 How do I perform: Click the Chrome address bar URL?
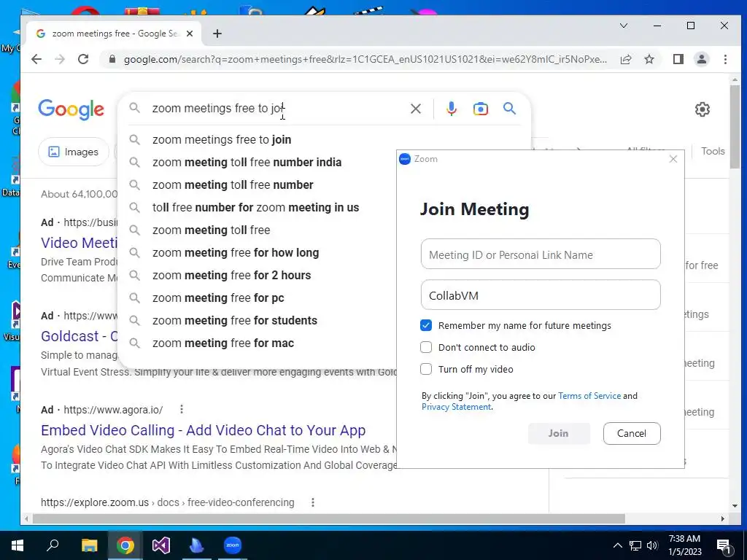click(x=365, y=59)
